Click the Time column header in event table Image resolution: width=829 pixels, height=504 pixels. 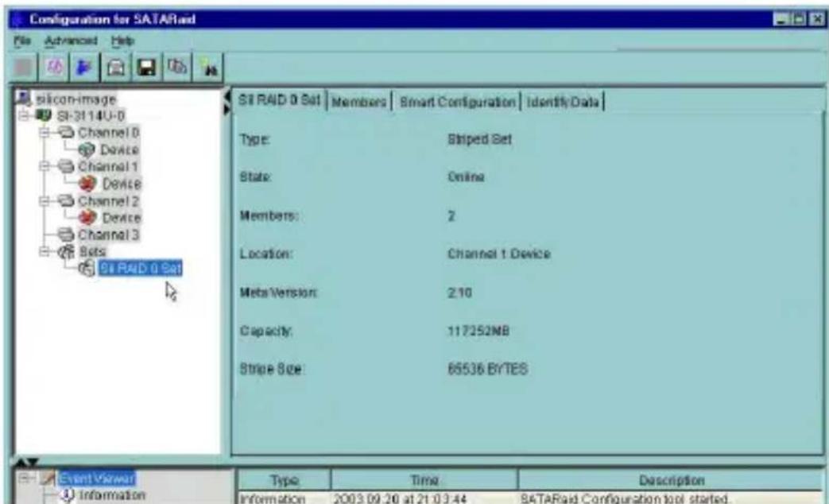[424, 480]
